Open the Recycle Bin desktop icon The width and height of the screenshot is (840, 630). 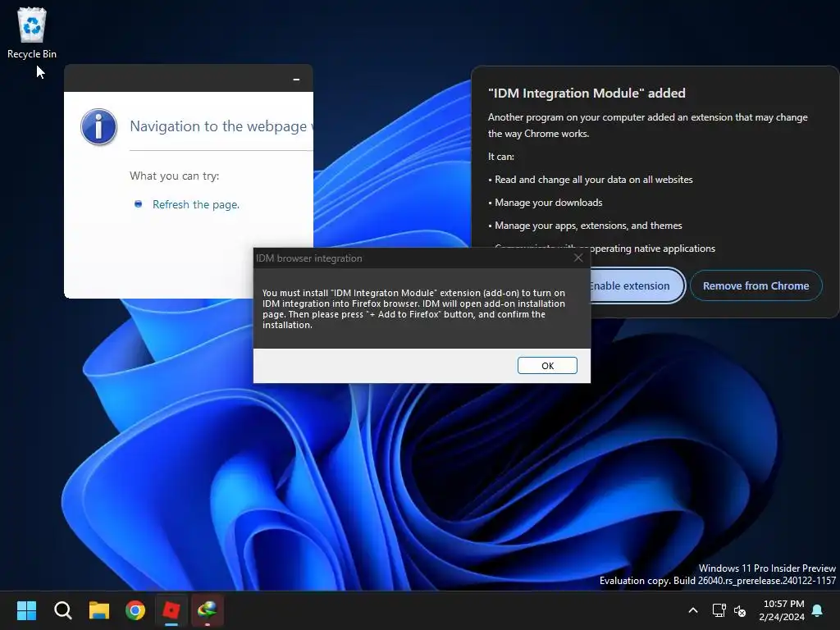(32, 33)
